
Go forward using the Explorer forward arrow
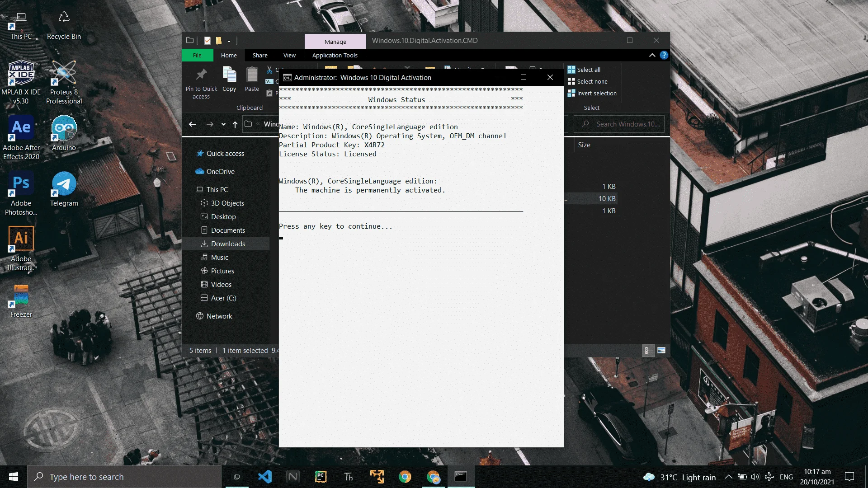[x=210, y=124]
